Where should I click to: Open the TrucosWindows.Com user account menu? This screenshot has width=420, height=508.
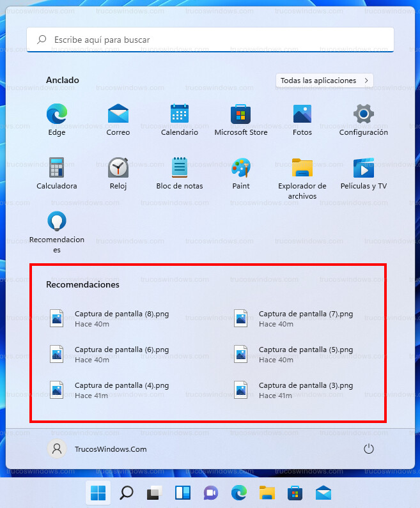click(98, 449)
